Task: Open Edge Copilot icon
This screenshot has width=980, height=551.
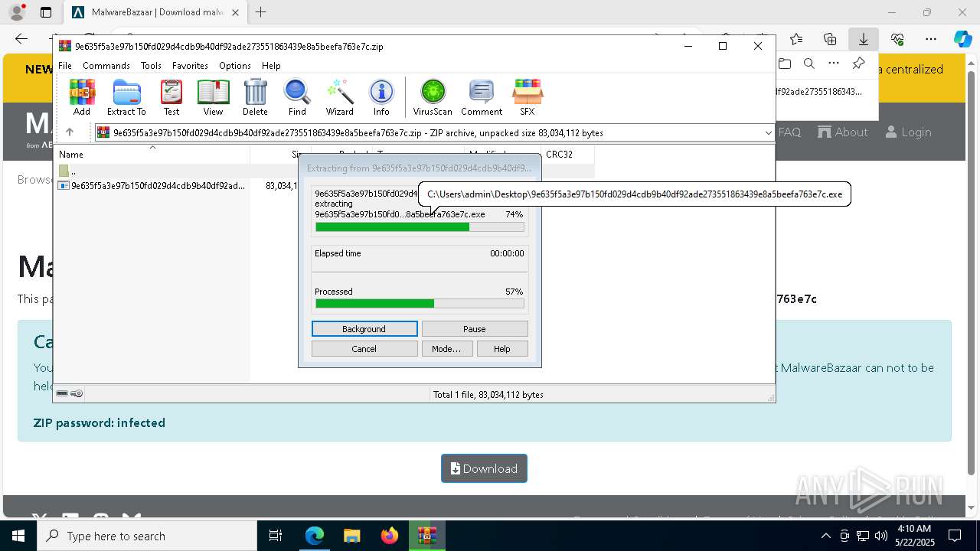Action: coord(962,39)
